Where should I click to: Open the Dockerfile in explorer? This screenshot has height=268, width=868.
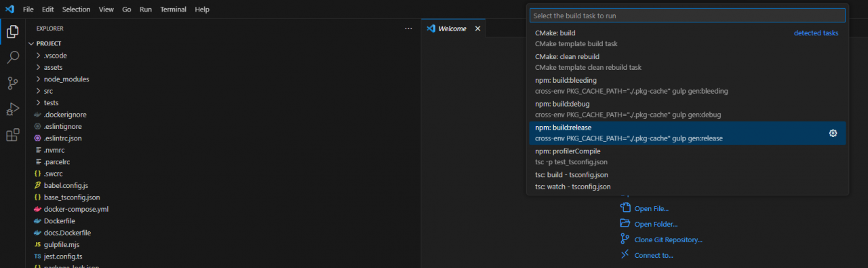[x=223, y=221]
